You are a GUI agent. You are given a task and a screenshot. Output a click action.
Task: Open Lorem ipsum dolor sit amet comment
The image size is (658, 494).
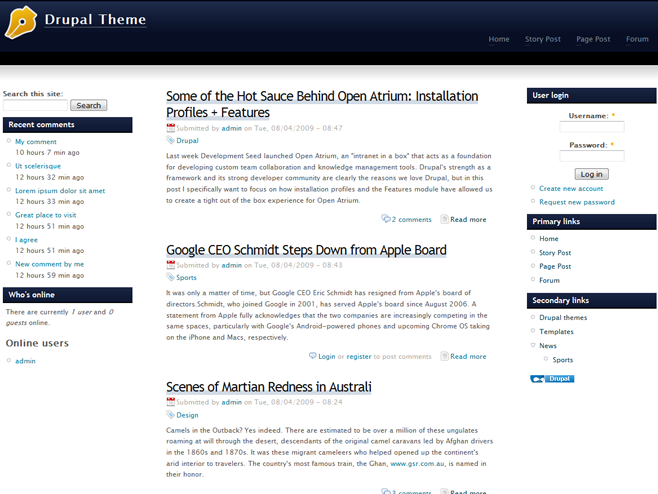[x=60, y=191]
